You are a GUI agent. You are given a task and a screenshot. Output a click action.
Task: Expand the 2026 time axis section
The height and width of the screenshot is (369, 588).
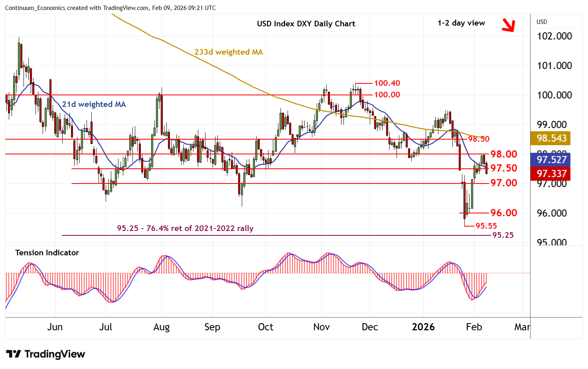tap(423, 327)
